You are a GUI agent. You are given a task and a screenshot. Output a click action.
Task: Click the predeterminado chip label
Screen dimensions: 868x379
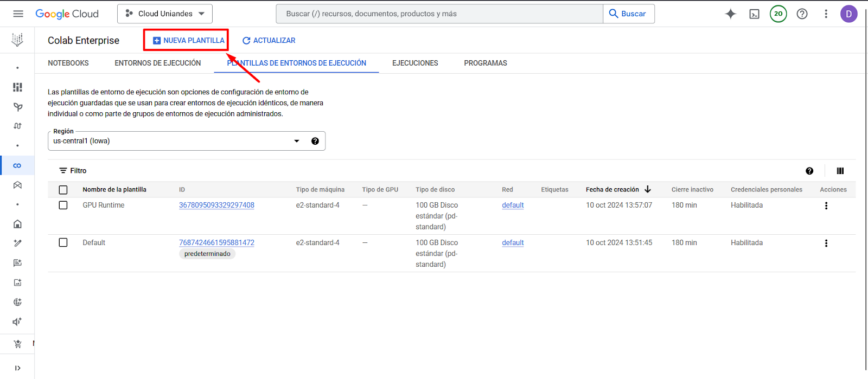(x=207, y=254)
